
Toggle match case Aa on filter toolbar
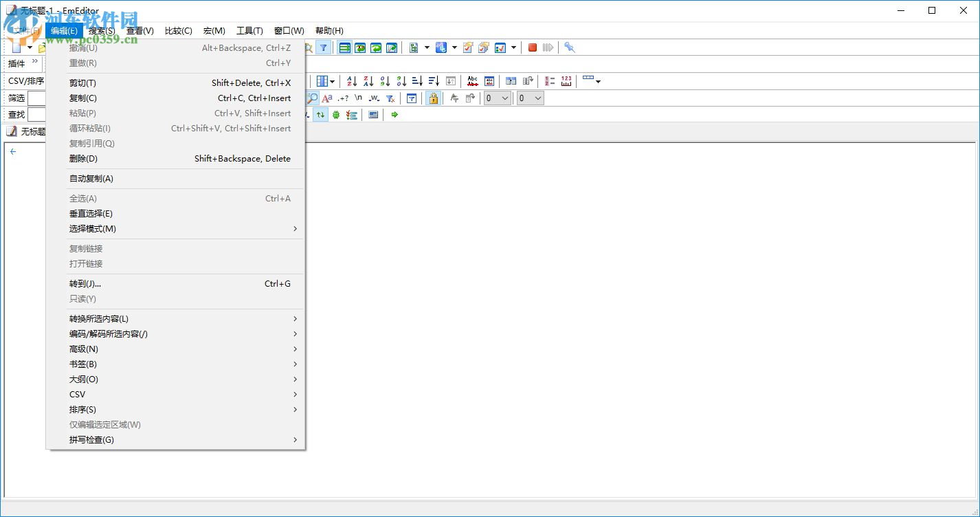(328, 98)
